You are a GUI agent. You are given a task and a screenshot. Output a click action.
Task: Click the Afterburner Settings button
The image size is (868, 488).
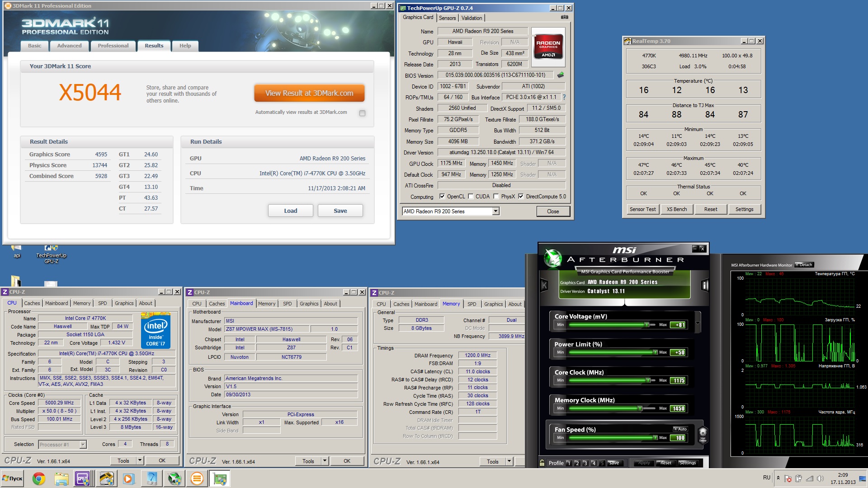[687, 463]
